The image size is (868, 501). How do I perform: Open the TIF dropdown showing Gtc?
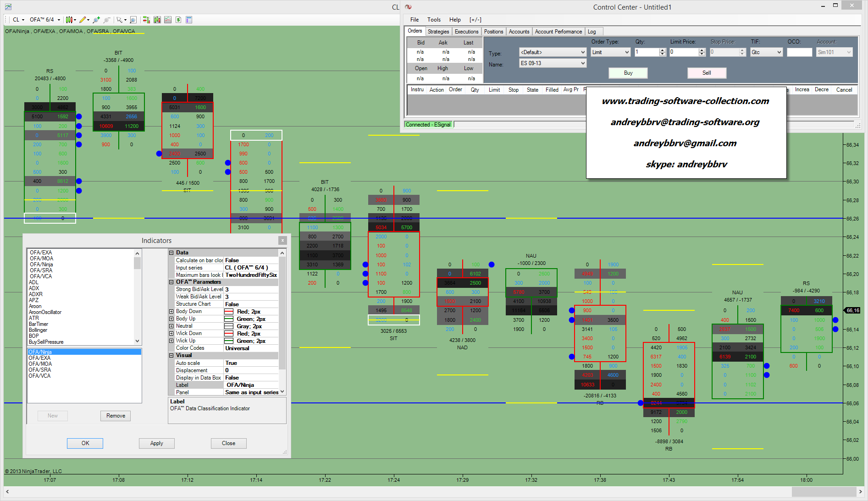point(766,52)
